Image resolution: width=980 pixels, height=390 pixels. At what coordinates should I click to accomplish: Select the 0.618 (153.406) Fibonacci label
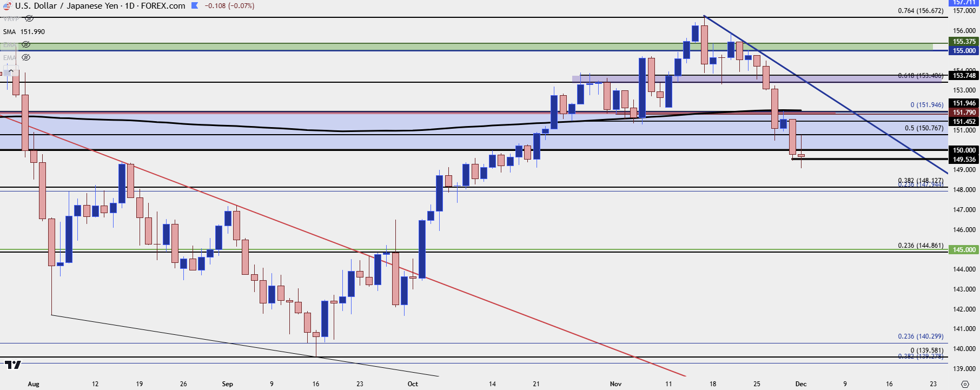tap(921, 76)
